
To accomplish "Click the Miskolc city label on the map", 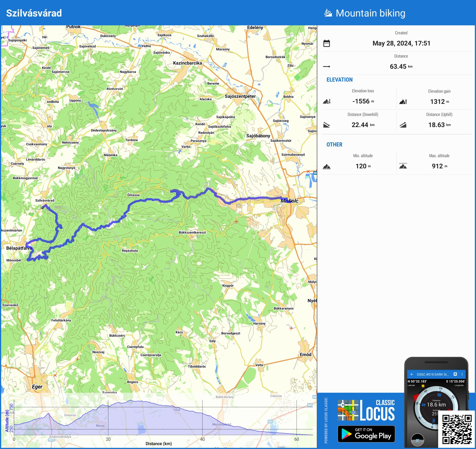I will pos(289,201).
